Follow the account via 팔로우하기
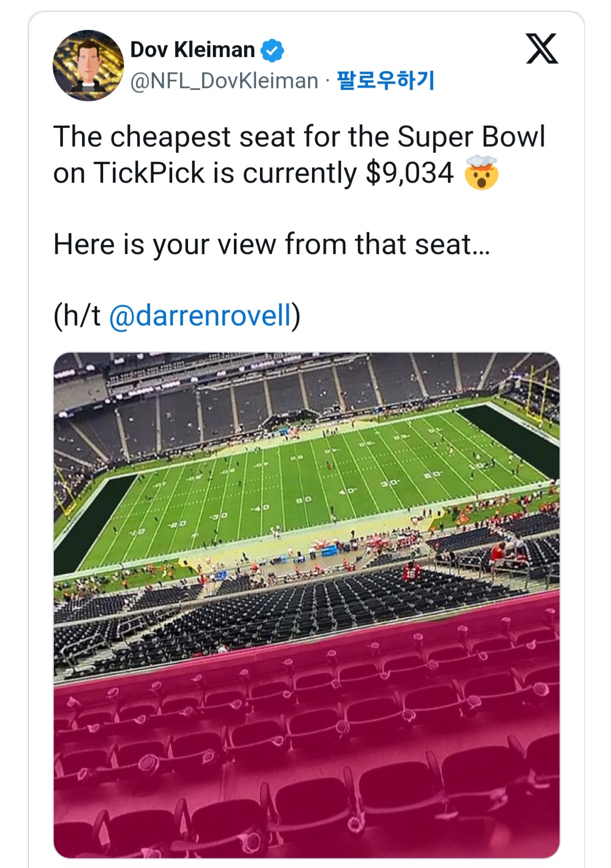 coord(386,80)
